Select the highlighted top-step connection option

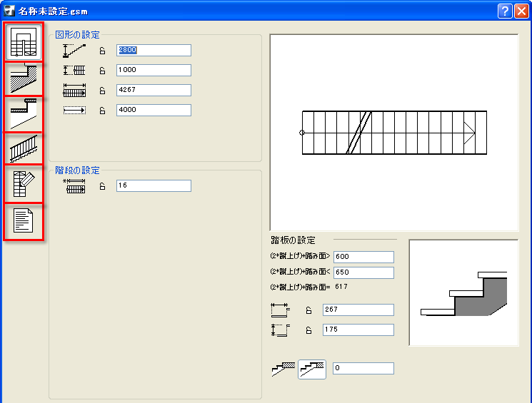[312, 369]
